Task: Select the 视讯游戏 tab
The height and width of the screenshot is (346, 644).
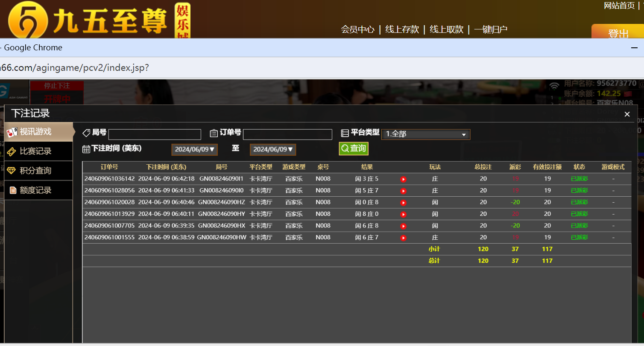Action: (35, 132)
